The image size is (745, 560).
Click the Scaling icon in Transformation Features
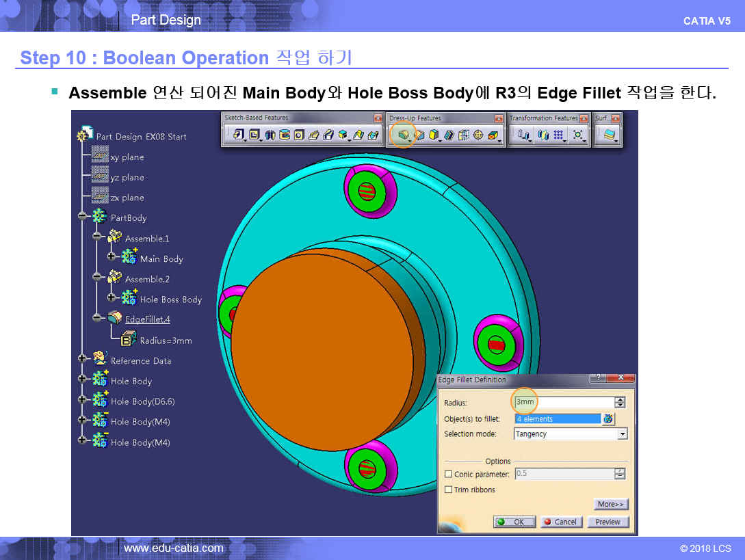click(578, 135)
